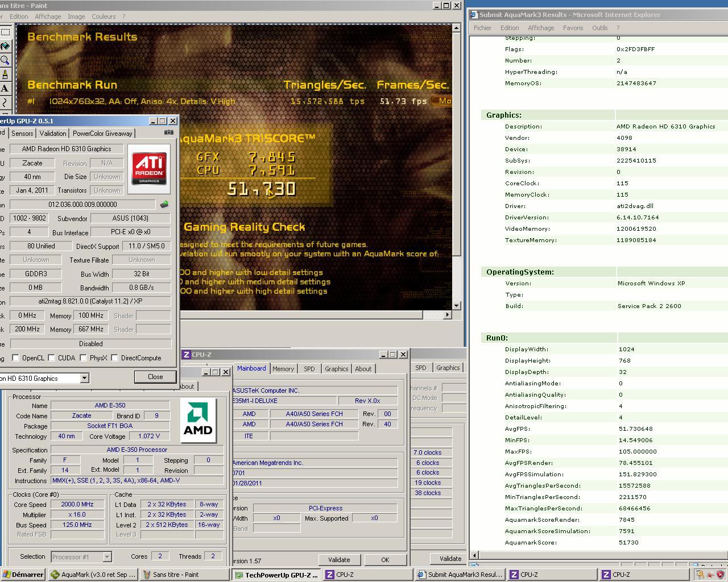
Task: Open the Démarrer start menu
Action: click(23, 575)
